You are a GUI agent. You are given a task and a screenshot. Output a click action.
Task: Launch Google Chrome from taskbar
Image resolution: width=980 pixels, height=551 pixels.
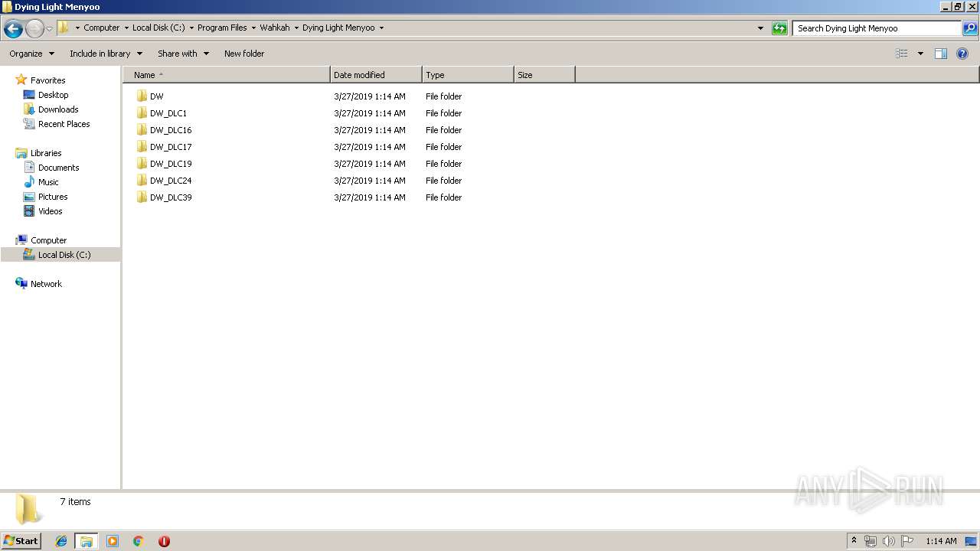(139, 541)
